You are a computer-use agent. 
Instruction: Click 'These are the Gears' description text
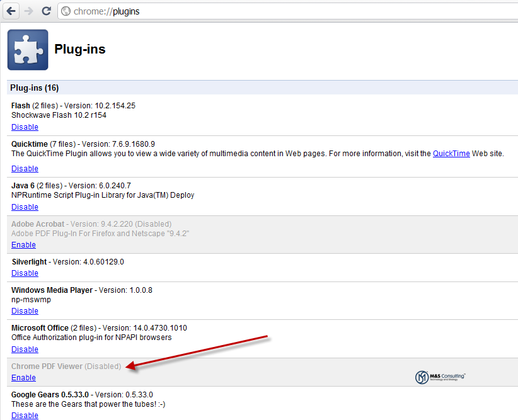(x=88, y=404)
